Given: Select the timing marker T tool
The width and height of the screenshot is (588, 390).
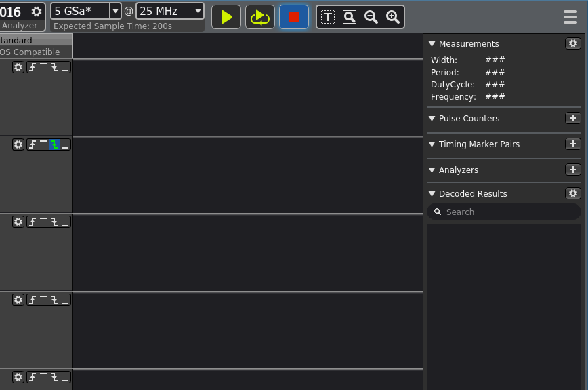Looking at the screenshot, I should point(328,17).
